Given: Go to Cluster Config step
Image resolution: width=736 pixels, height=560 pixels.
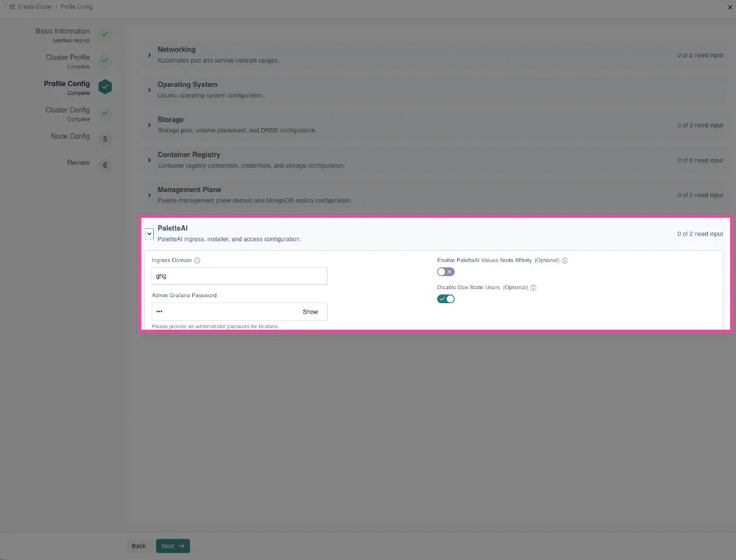Looking at the screenshot, I should [x=67, y=110].
